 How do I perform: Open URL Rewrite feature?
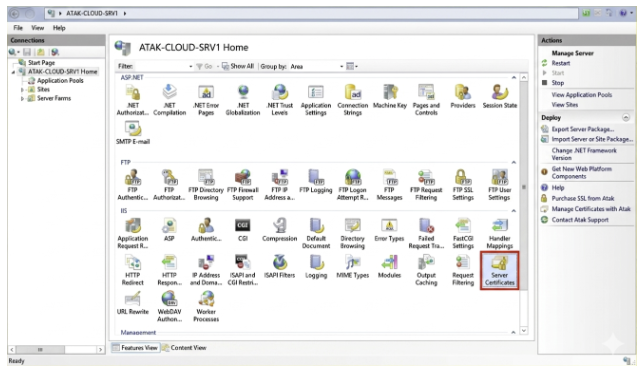pos(132,303)
